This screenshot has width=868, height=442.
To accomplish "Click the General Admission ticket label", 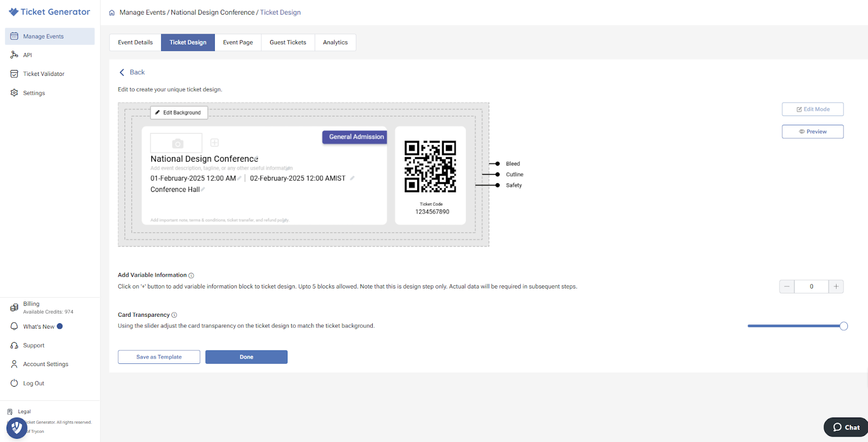I will (355, 137).
